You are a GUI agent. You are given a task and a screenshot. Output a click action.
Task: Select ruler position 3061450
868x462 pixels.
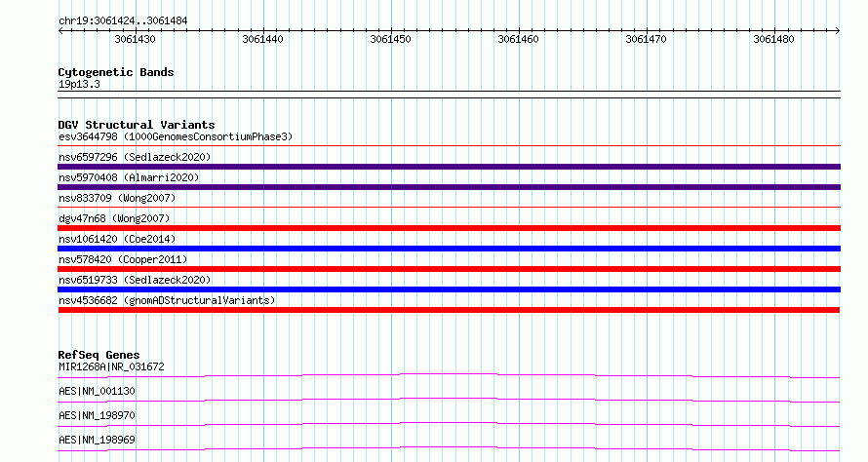coord(391,39)
